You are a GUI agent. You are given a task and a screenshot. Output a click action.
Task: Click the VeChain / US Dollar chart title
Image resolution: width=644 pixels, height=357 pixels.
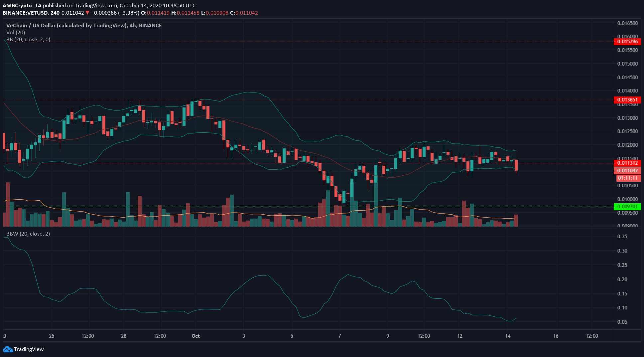click(84, 25)
